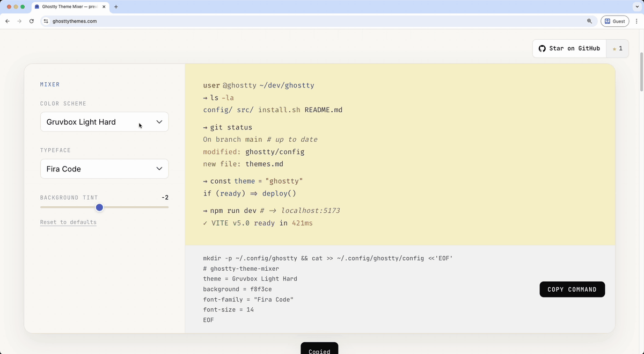Click the 'modified: ghostty/config' preview line
The width and height of the screenshot is (644, 354).
coord(254,151)
